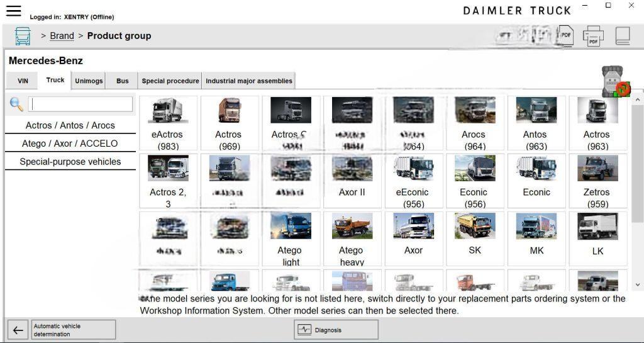The width and height of the screenshot is (644, 343).
Task: Click scrollbar down arrow of model list
Action: (638, 284)
